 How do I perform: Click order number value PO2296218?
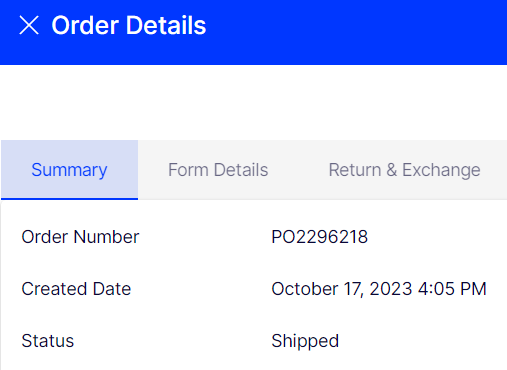pyautogui.click(x=319, y=237)
